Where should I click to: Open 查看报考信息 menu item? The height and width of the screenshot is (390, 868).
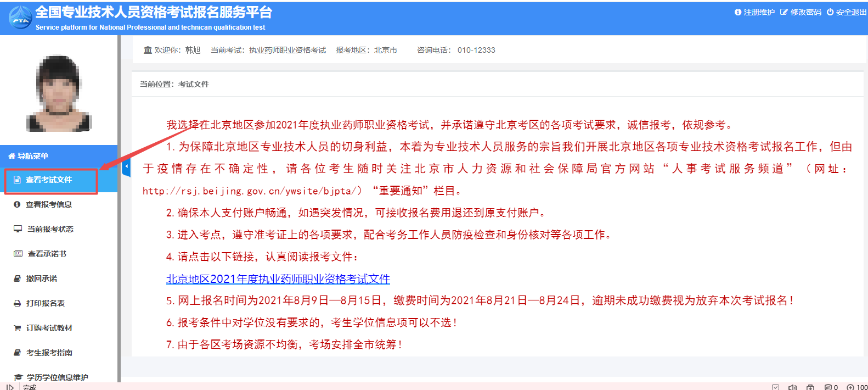(x=49, y=204)
